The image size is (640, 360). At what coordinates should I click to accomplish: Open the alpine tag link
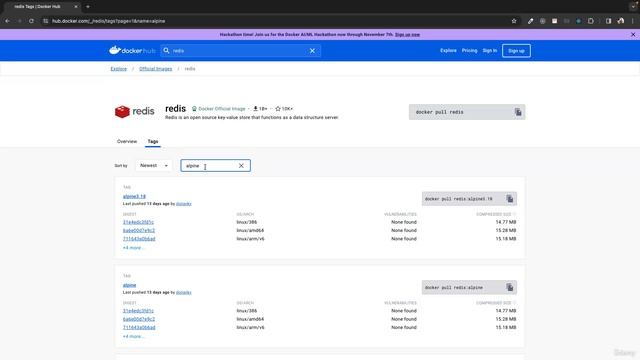click(129, 285)
